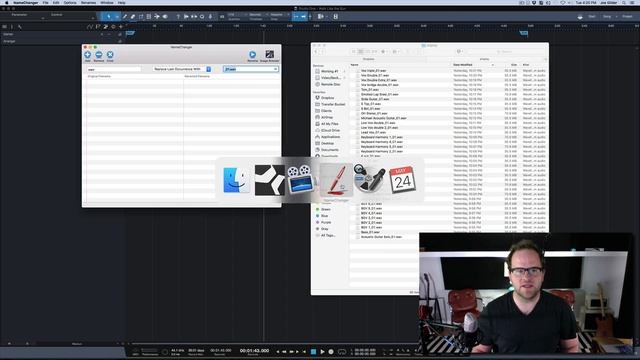Select the Listen speaker tool in Studio One
The height and width of the screenshot is (360, 640).
tap(165, 17)
